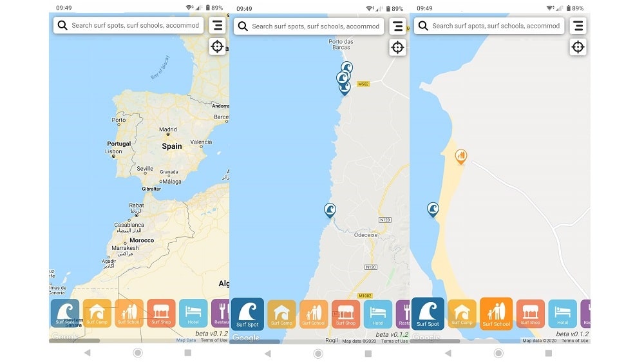Toggle Surf School filter in left screen
The image size is (644, 362).
point(129,312)
